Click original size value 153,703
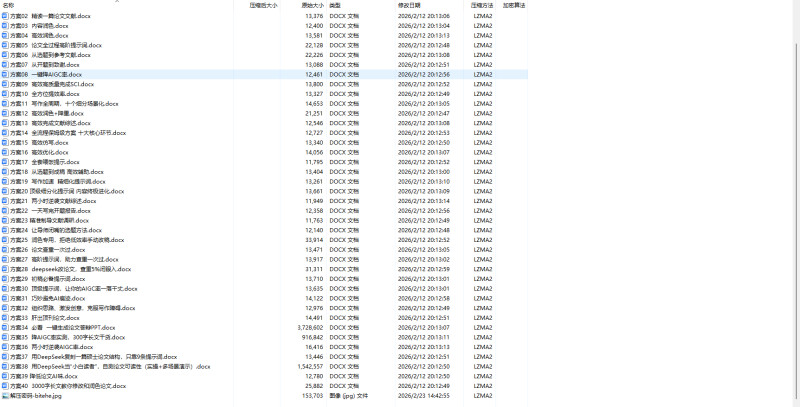 (x=313, y=396)
